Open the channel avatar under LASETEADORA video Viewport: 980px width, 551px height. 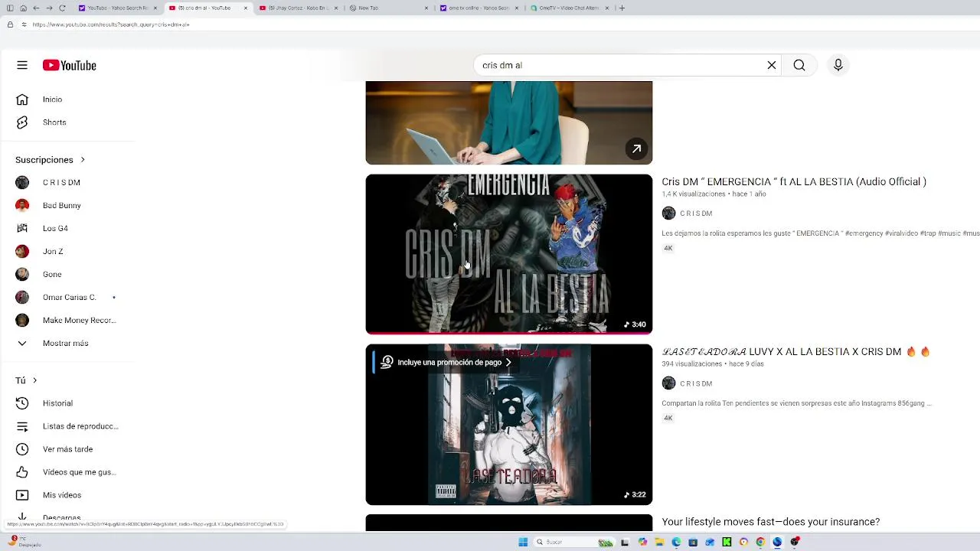pos(668,383)
